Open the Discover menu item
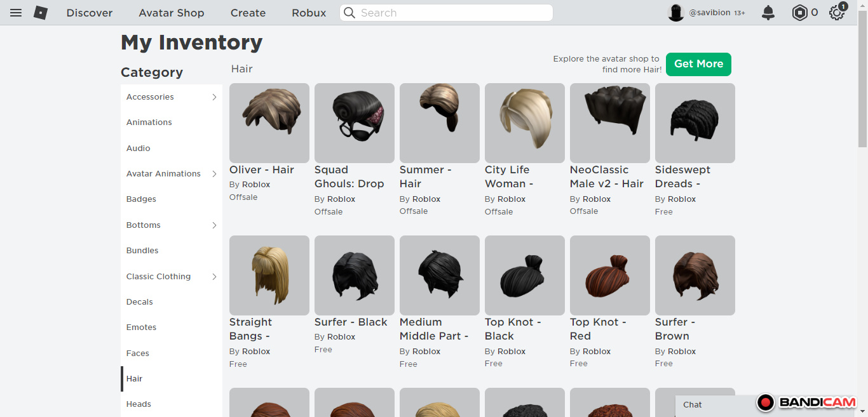Image resolution: width=868 pixels, height=417 pixels. coord(90,13)
